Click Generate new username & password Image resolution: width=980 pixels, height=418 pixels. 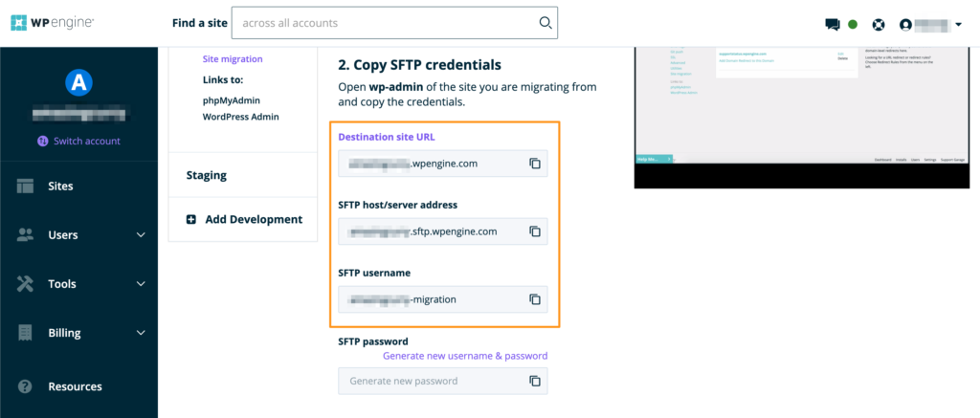[x=465, y=356]
